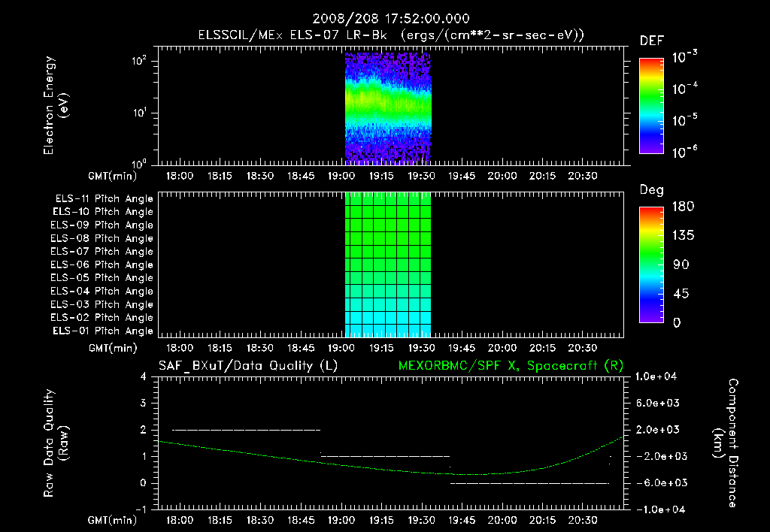Click the Raw Data Quality (Raw) axis label

[x=56, y=443]
